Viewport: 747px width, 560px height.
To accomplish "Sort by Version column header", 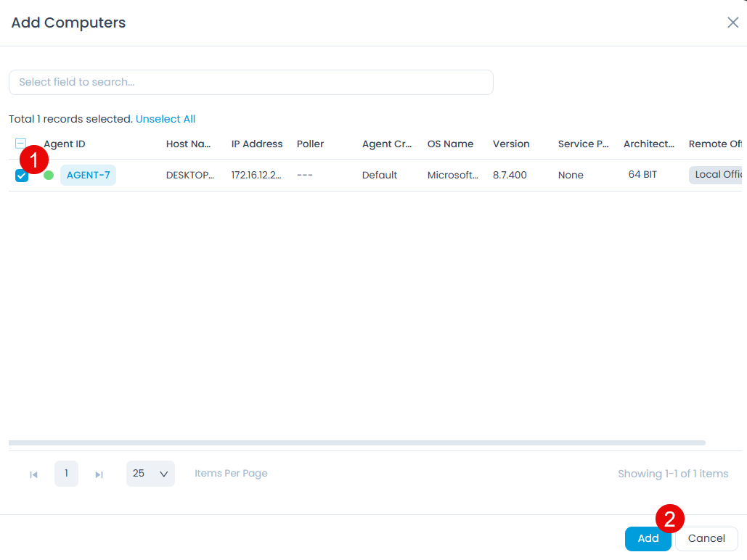I will pos(511,144).
